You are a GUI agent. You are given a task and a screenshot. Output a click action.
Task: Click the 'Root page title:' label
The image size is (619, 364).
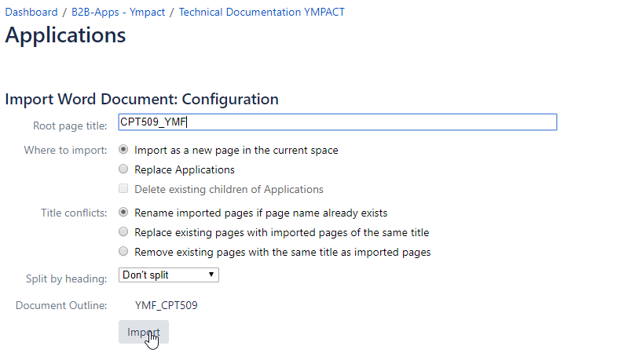[x=70, y=126]
